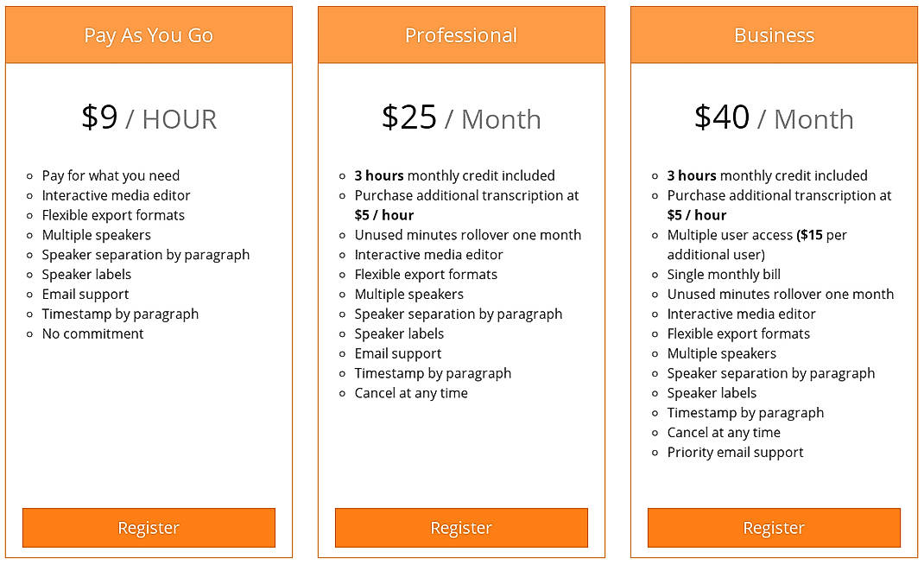This screenshot has height=565, width=924.
Task: Click Register under the Business plan
Action: [773, 528]
